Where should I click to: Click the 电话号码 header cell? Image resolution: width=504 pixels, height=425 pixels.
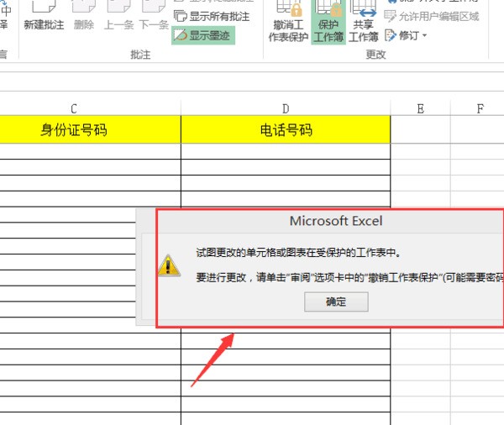[x=286, y=129]
